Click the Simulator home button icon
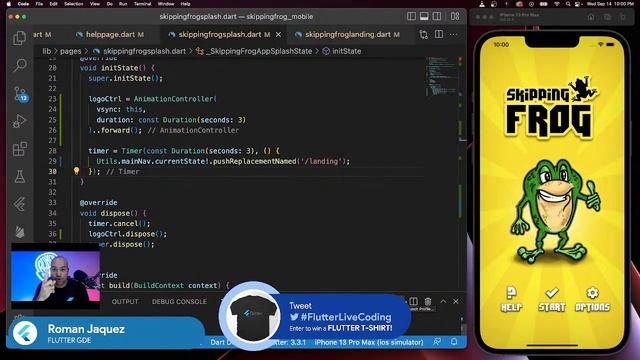This screenshot has height=360, width=640. [591, 17]
